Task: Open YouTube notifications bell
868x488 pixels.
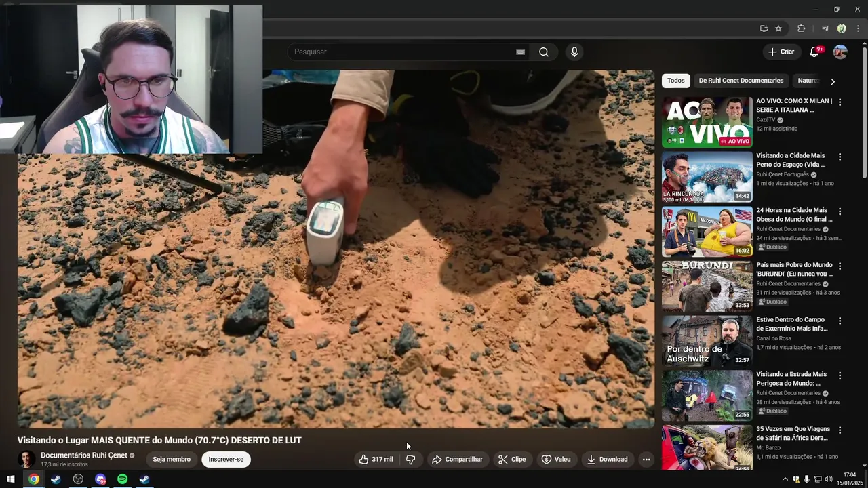Action: tap(815, 52)
